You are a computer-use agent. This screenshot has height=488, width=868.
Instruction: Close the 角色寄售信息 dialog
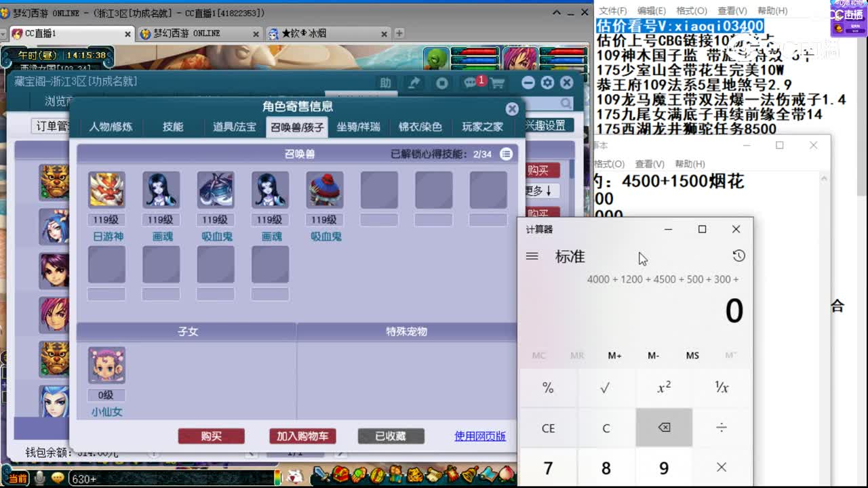512,108
